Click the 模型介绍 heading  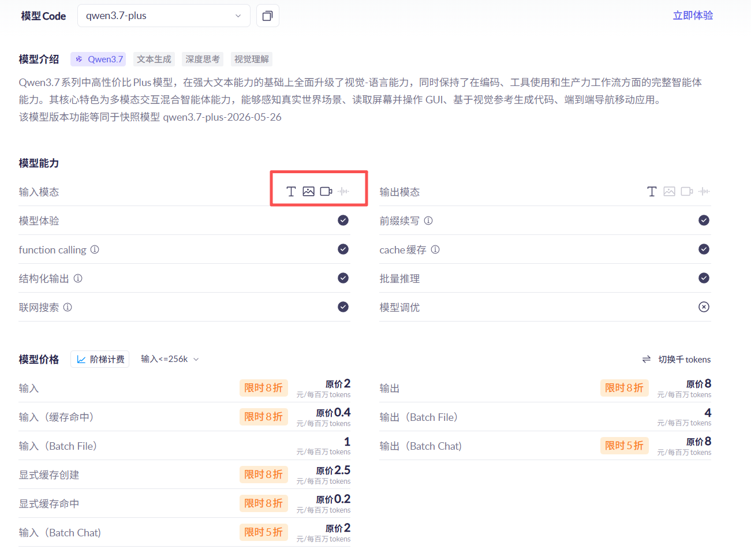pos(39,59)
